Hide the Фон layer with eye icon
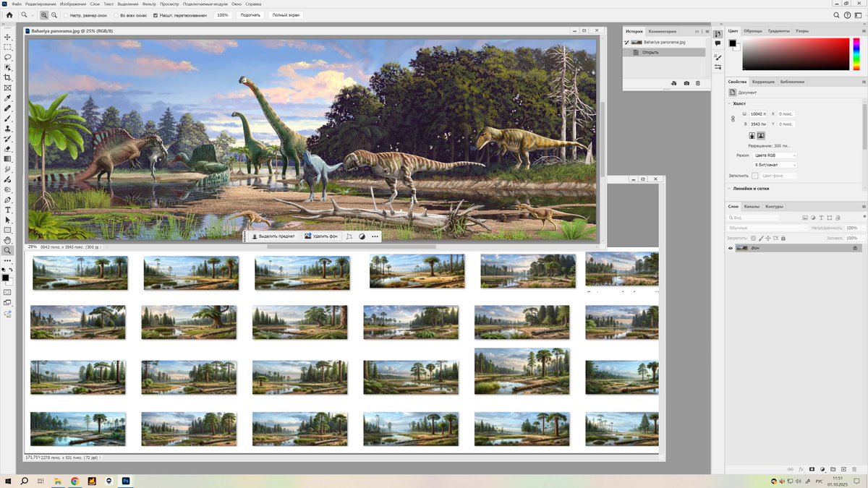This screenshot has height=488, width=868. coord(731,248)
